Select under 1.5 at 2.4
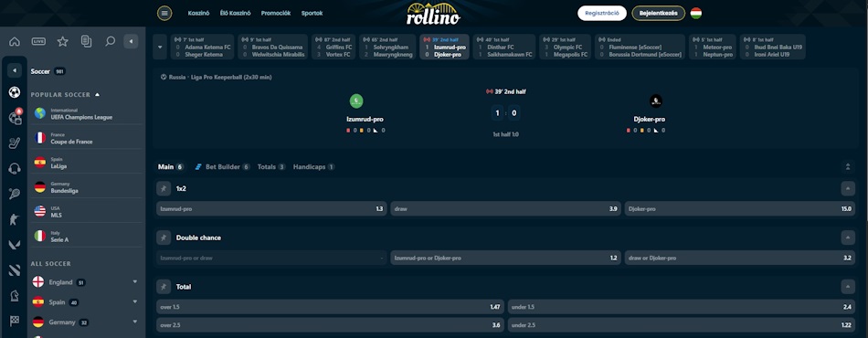 pyautogui.click(x=682, y=307)
